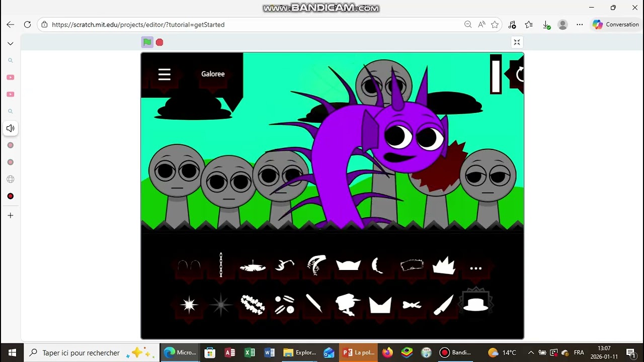The height and width of the screenshot is (362, 644).
Task: Open the favorites list icon
Action: 529,24
